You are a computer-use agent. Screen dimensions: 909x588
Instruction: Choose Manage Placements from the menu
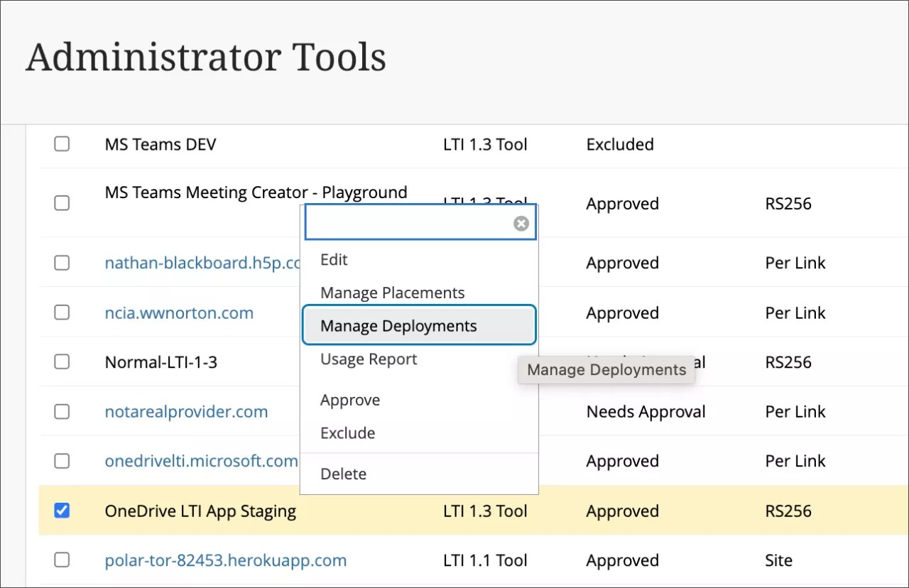click(393, 292)
